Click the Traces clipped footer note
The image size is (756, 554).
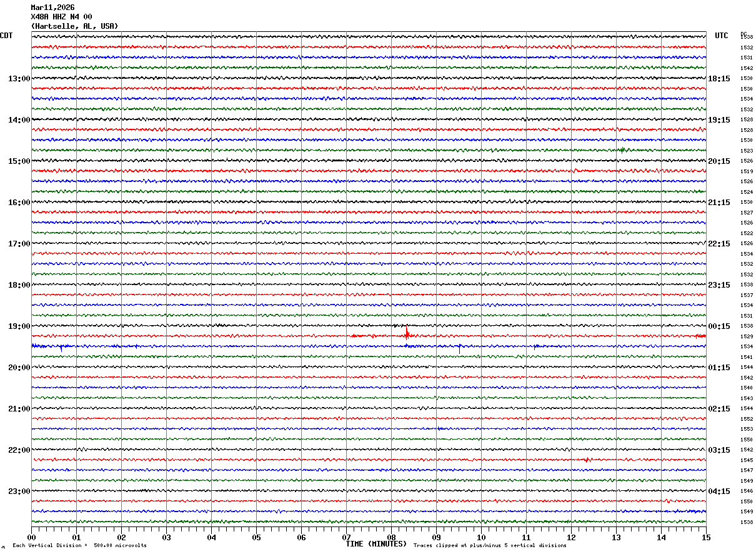(x=490, y=545)
